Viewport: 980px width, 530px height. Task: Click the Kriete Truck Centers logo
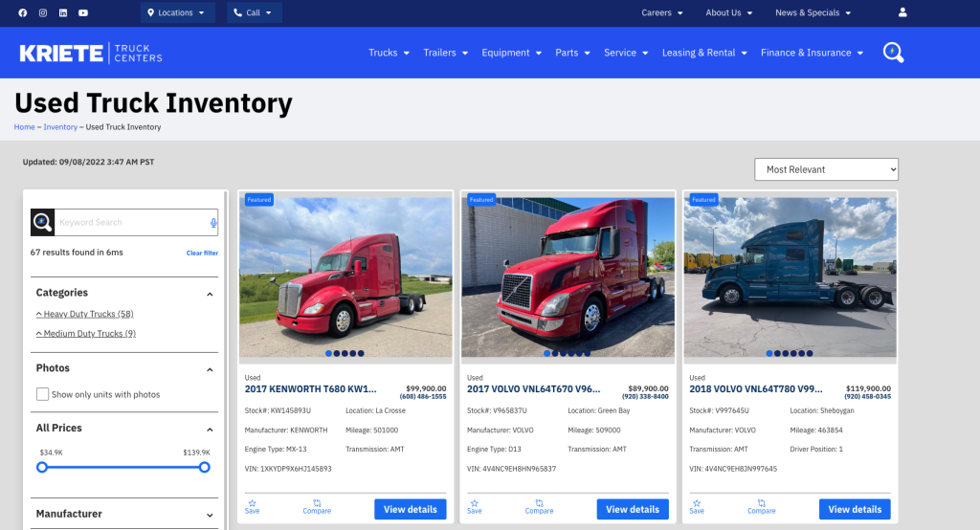click(91, 54)
